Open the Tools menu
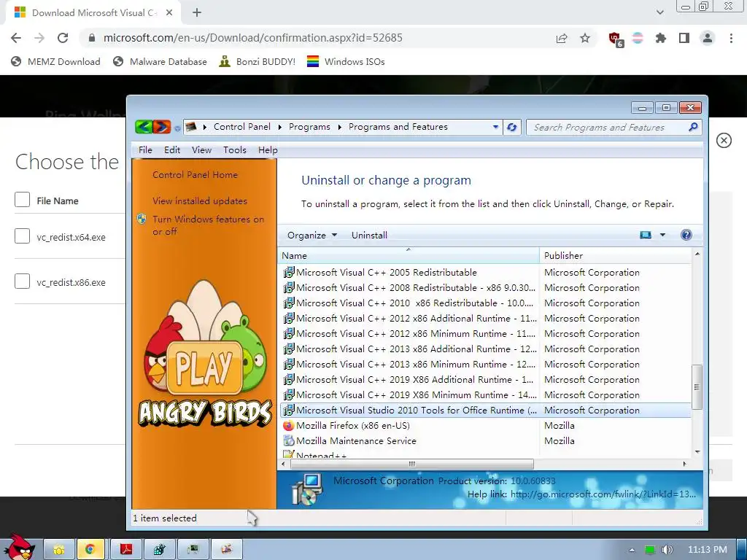 pos(235,150)
